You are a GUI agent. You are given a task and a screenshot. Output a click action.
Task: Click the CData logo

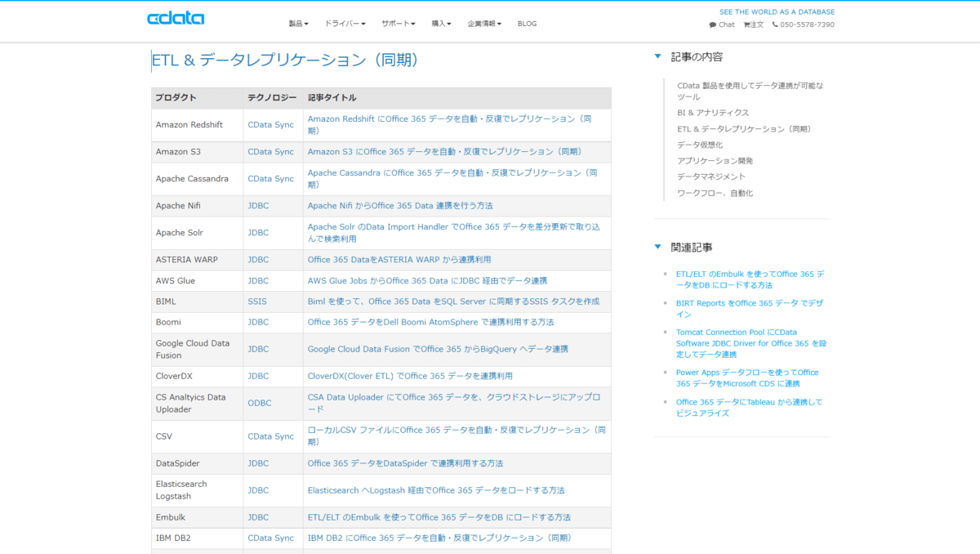point(176,18)
